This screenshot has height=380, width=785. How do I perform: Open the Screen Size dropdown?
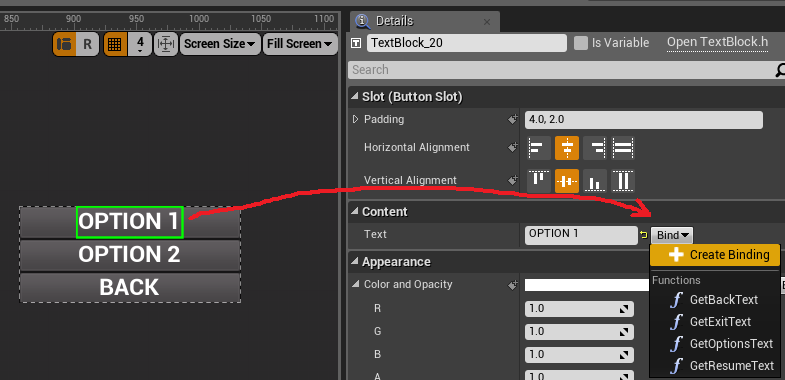point(220,44)
